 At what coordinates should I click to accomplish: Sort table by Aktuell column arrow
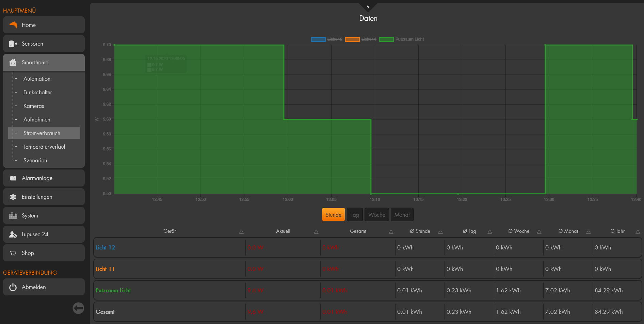[x=316, y=232]
